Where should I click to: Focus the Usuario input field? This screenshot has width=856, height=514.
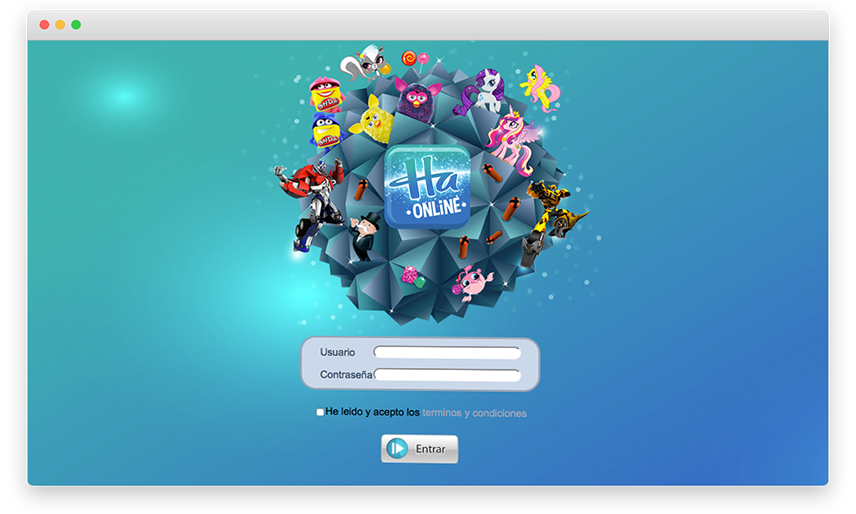447,352
